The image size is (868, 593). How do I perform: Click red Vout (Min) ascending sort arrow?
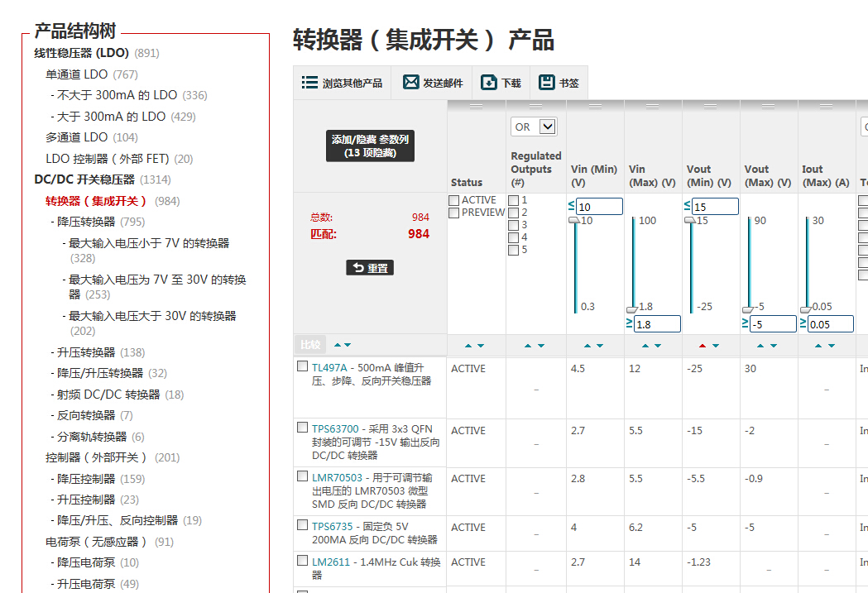pyautogui.click(x=703, y=346)
